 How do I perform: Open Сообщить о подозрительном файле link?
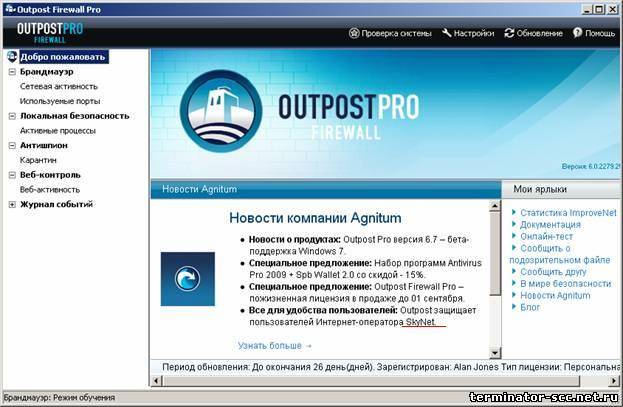[560, 254]
